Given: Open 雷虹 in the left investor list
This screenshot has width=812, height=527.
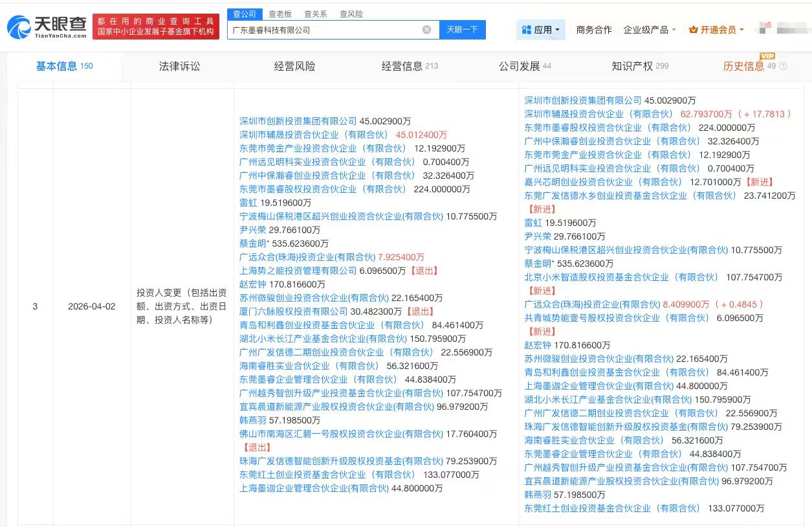Looking at the screenshot, I should [248, 203].
